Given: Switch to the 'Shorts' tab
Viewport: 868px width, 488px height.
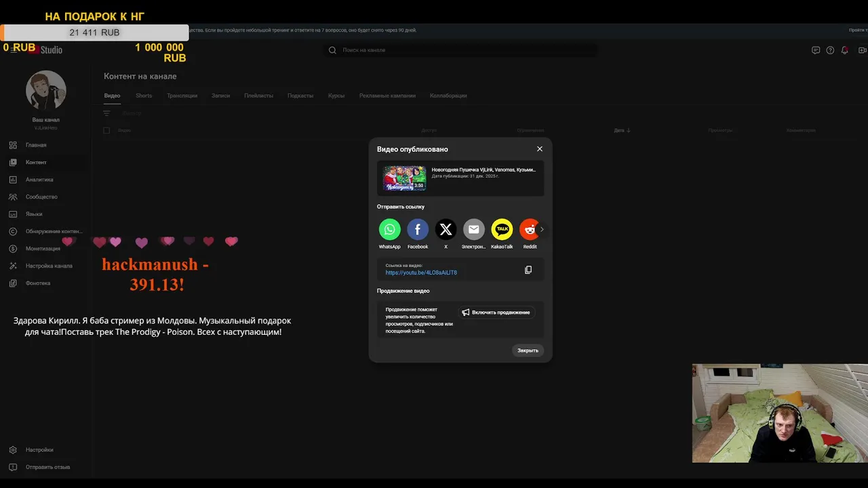Looking at the screenshot, I should (144, 96).
